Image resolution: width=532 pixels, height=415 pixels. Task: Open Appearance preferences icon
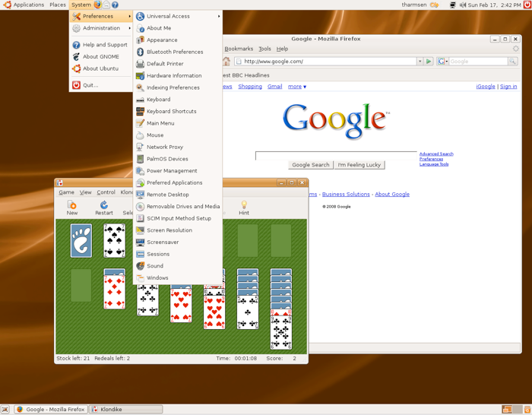[140, 40]
